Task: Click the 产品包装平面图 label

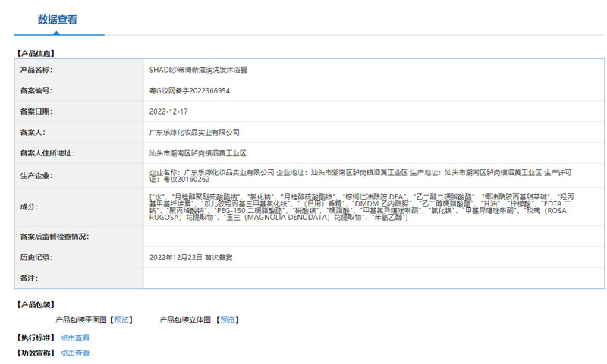Action: pyautogui.click(x=81, y=320)
